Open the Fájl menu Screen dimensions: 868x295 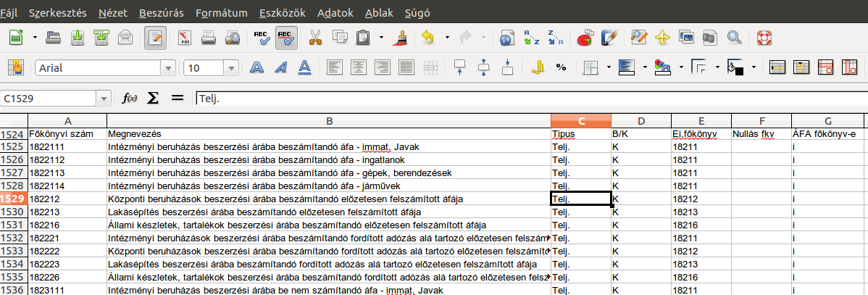(8, 13)
